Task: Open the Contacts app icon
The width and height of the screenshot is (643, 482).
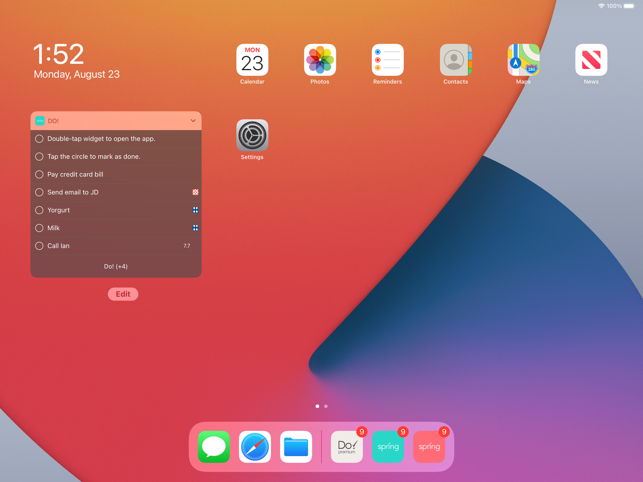Action: [456, 60]
